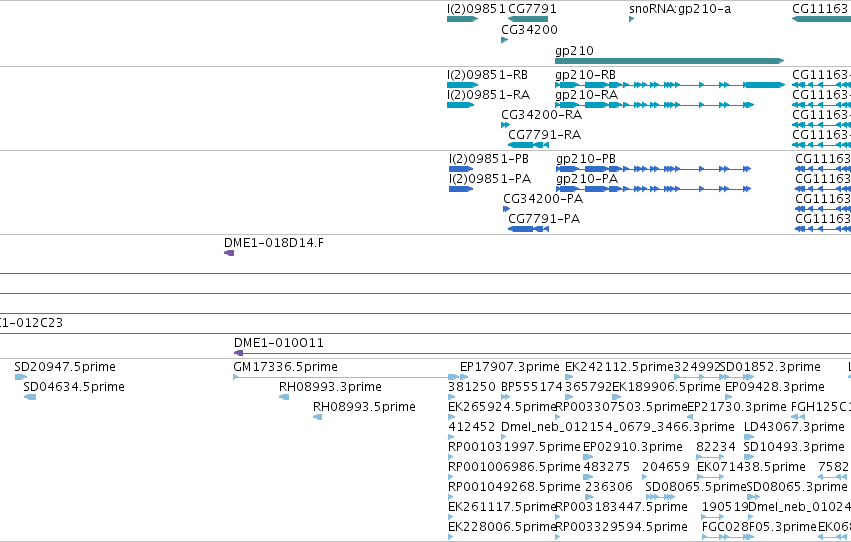Select the l(2)09851-RA transcript bar
This screenshot has height=542, width=851.
460,105
